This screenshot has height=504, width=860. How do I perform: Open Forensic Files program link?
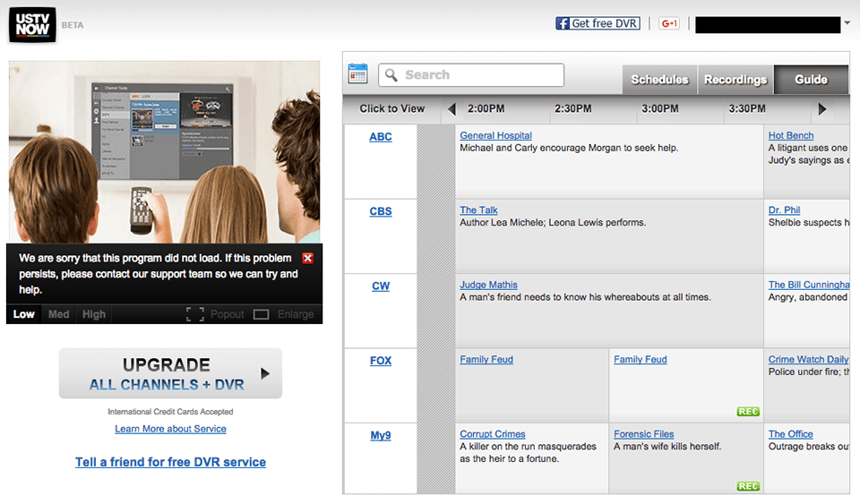coord(644,434)
